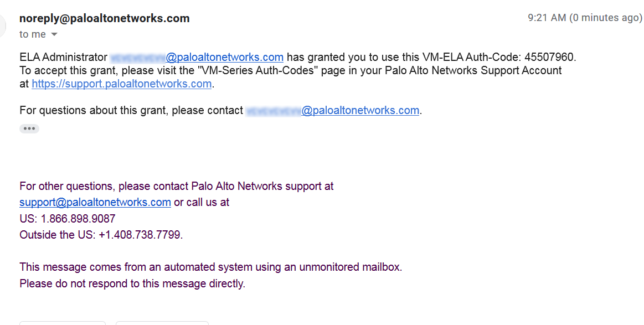Click the "Please do not respond" line
The height and width of the screenshot is (325, 644).
[x=132, y=284]
